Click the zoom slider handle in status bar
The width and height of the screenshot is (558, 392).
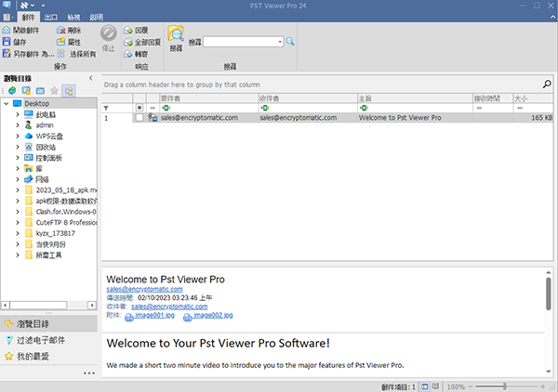click(505, 386)
